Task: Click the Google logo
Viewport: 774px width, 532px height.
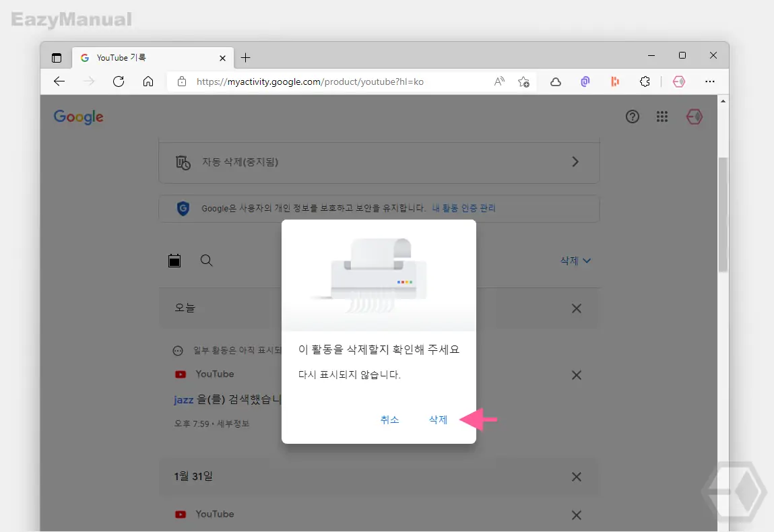Action: [79, 117]
